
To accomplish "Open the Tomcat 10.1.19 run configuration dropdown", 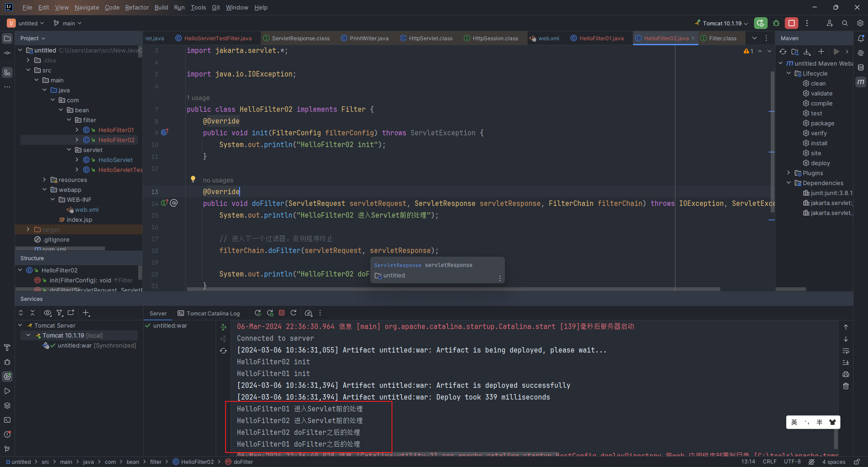I will tap(722, 23).
